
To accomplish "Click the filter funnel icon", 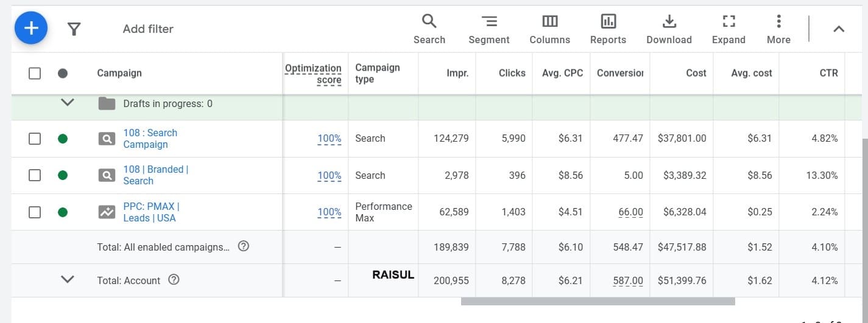I will point(74,29).
